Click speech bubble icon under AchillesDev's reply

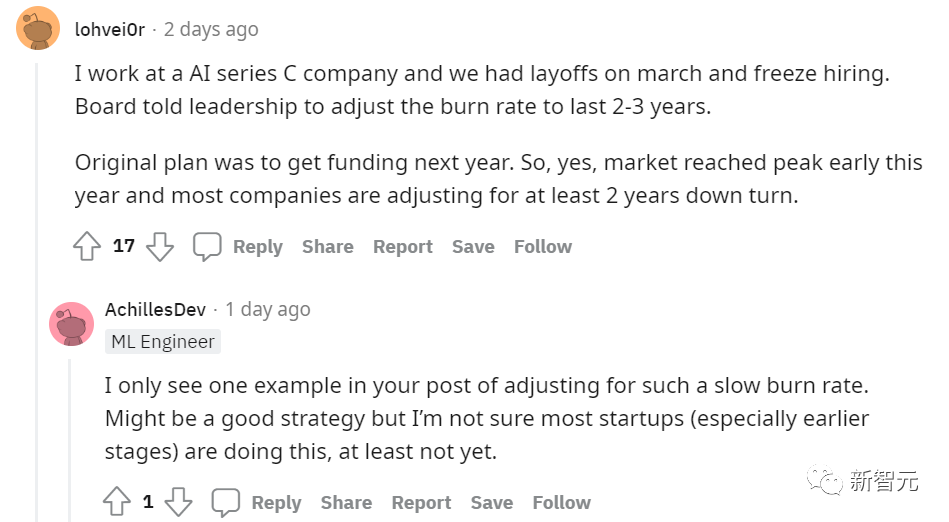pos(226,502)
